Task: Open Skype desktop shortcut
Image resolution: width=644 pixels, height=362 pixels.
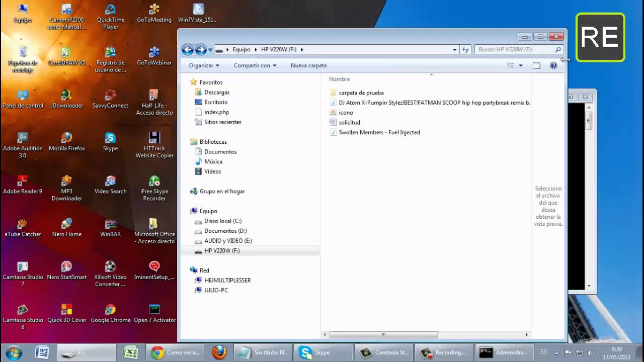Action: (110, 142)
